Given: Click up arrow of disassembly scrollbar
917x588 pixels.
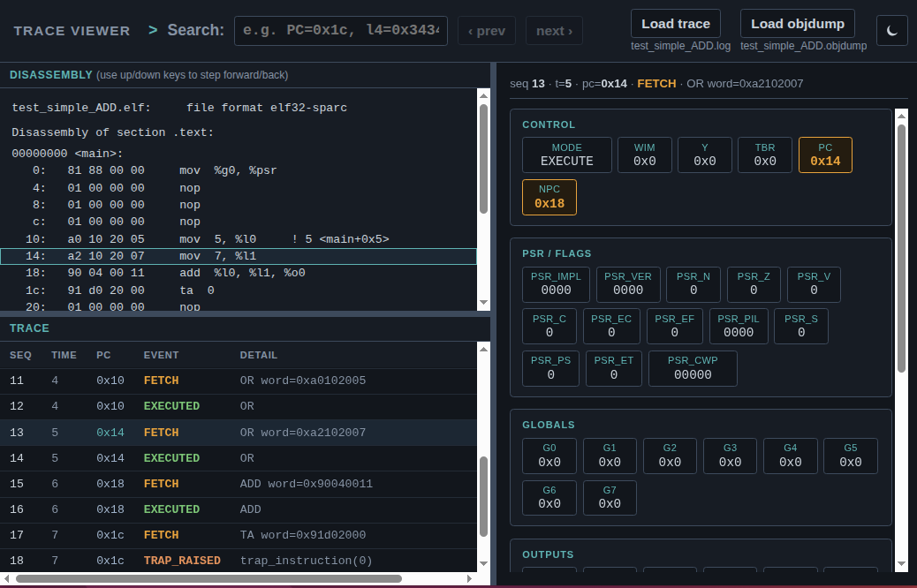Looking at the screenshot, I should click(x=483, y=96).
